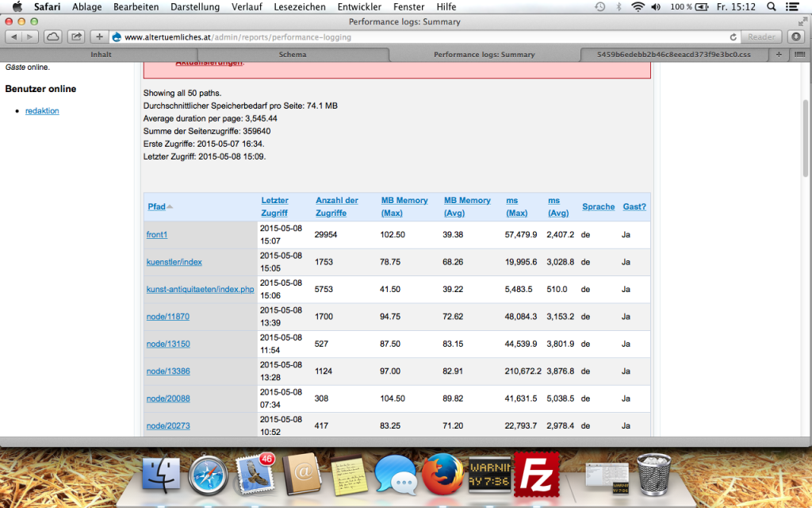Add a new tab with the plus icon
The width and height of the screenshot is (812, 508).
point(99,37)
